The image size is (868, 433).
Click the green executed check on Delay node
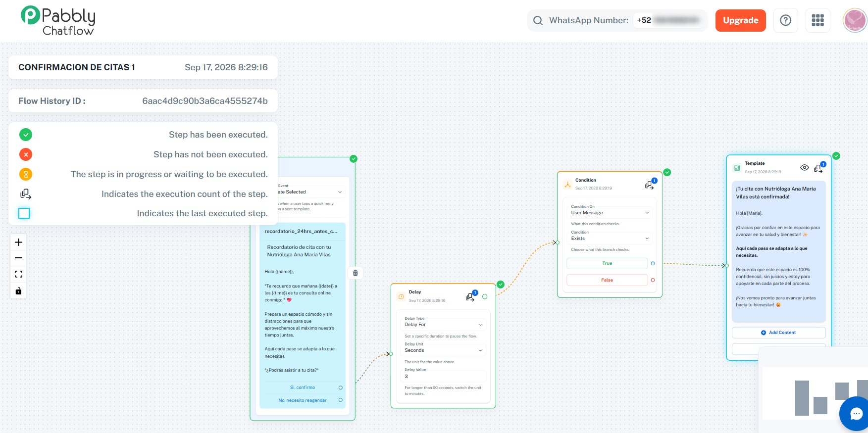501,285
